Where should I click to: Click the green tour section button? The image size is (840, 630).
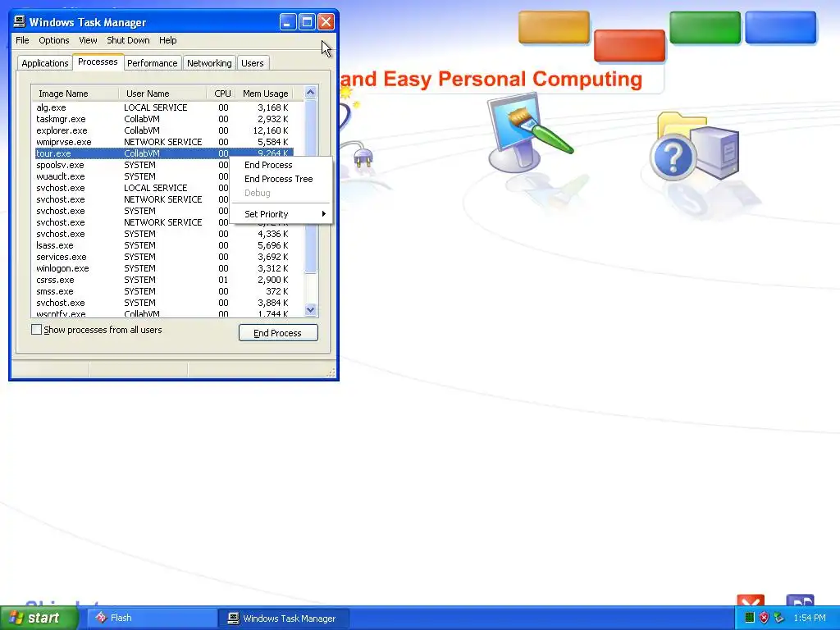click(705, 27)
